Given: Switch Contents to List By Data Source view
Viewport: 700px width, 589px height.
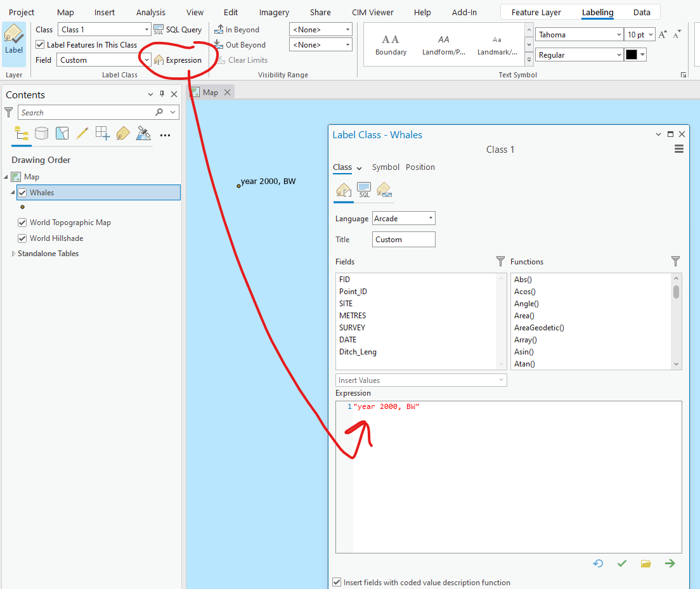Looking at the screenshot, I should point(41,133).
